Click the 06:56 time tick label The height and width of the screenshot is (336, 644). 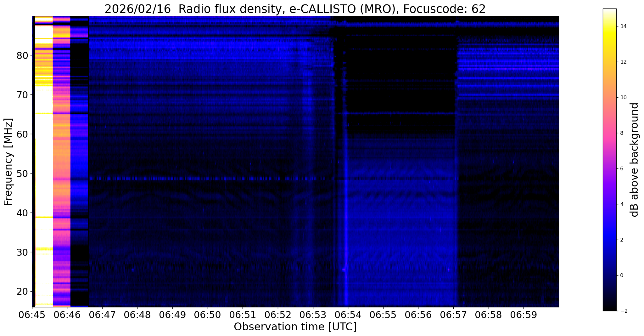418,315
